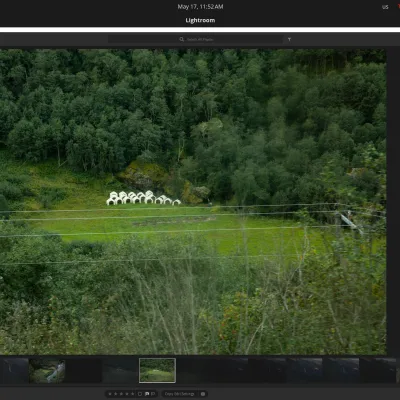Click round icon right of Copy Edit Settings

point(203,394)
